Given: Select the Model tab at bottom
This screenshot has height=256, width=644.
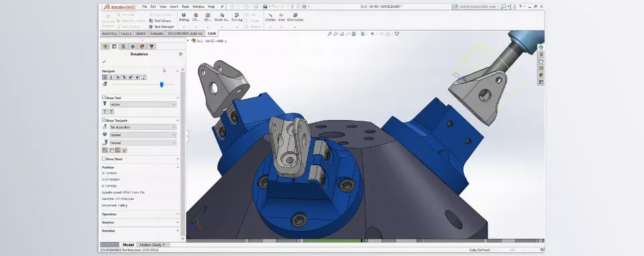Looking at the screenshot, I should click(x=128, y=245).
